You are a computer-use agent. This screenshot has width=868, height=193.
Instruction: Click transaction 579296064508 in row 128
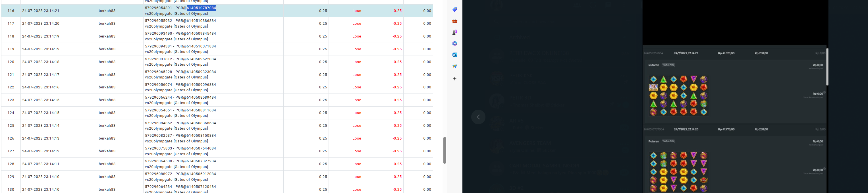tap(180, 161)
